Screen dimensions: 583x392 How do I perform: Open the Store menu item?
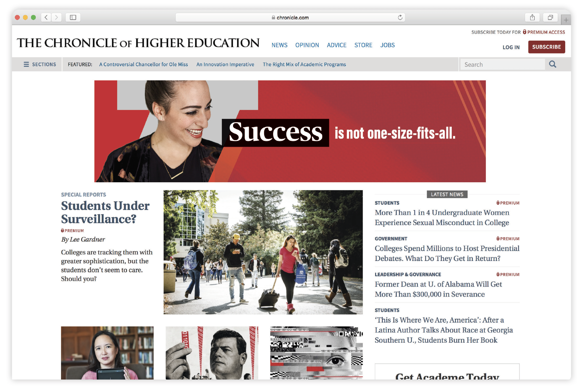[x=363, y=45]
